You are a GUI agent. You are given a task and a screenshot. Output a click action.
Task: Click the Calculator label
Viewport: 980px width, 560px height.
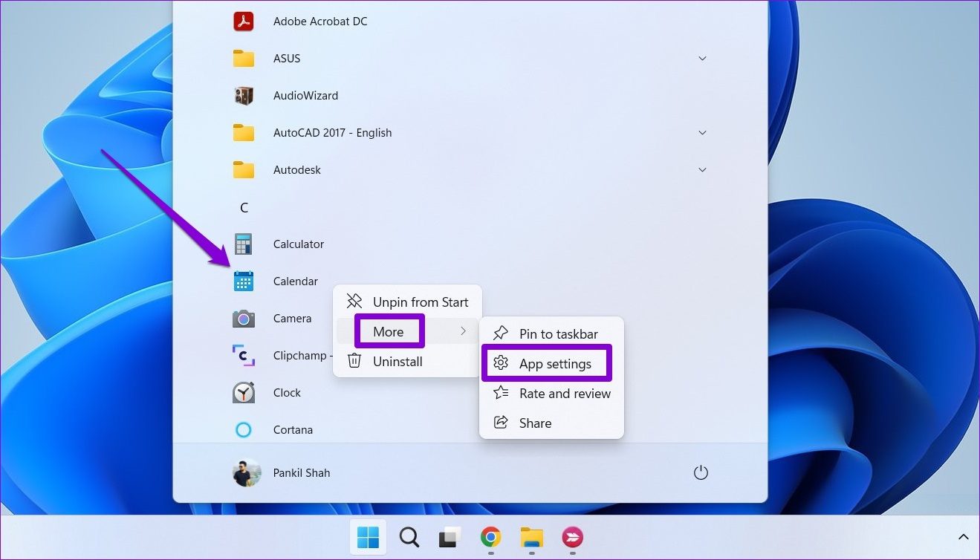tap(299, 244)
